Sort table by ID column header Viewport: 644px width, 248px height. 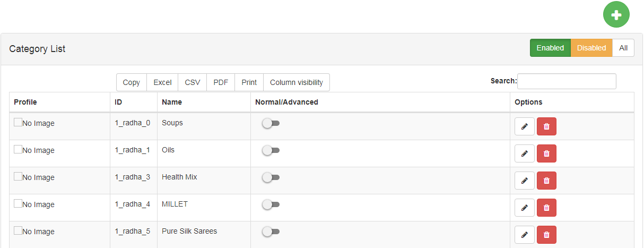pos(118,102)
